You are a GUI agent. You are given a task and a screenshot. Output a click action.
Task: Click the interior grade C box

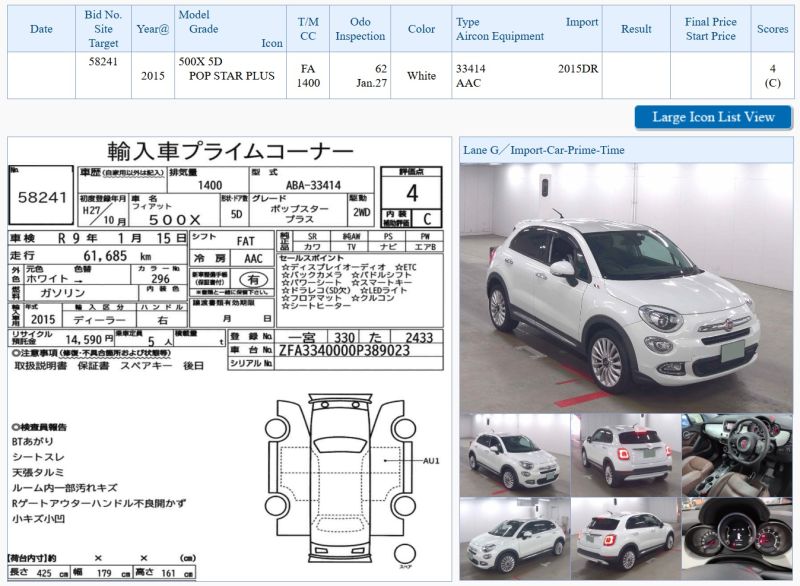coord(427,219)
